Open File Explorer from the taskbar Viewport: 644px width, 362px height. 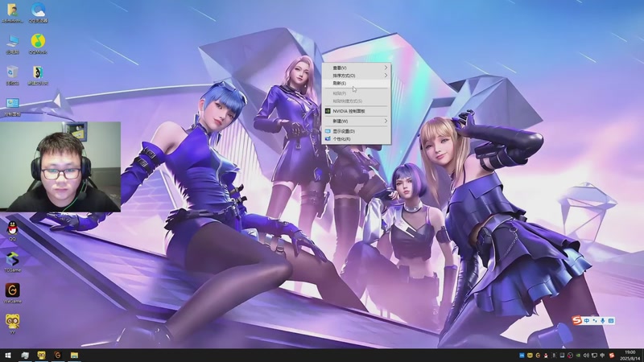(74, 356)
